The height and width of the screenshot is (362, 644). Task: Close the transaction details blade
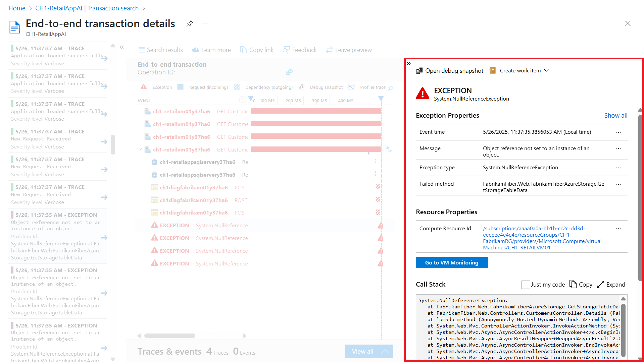(x=628, y=23)
